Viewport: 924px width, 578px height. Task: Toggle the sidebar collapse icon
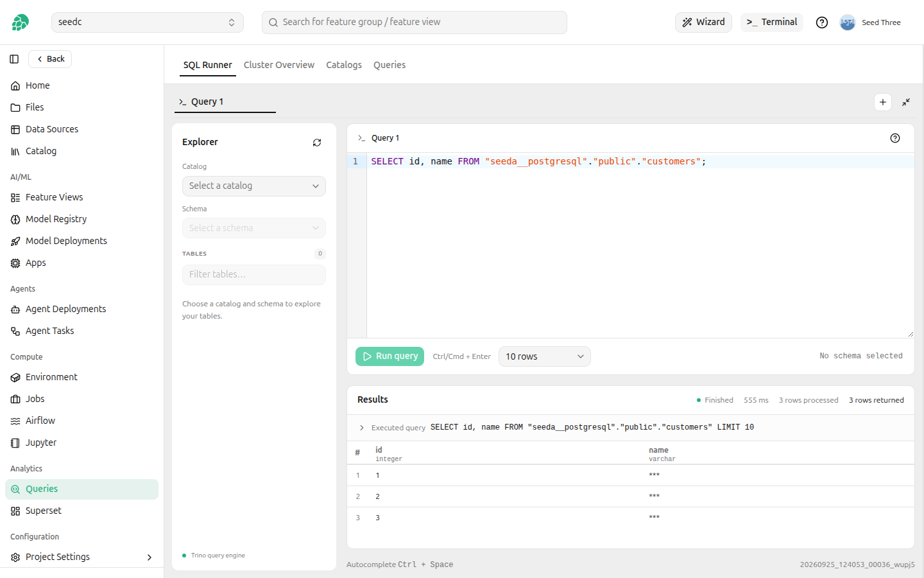14,59
